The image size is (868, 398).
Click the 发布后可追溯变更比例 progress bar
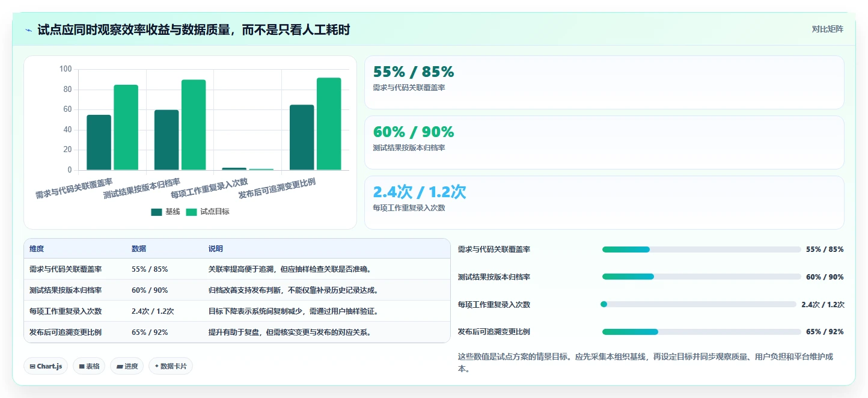tap(701, 332)
